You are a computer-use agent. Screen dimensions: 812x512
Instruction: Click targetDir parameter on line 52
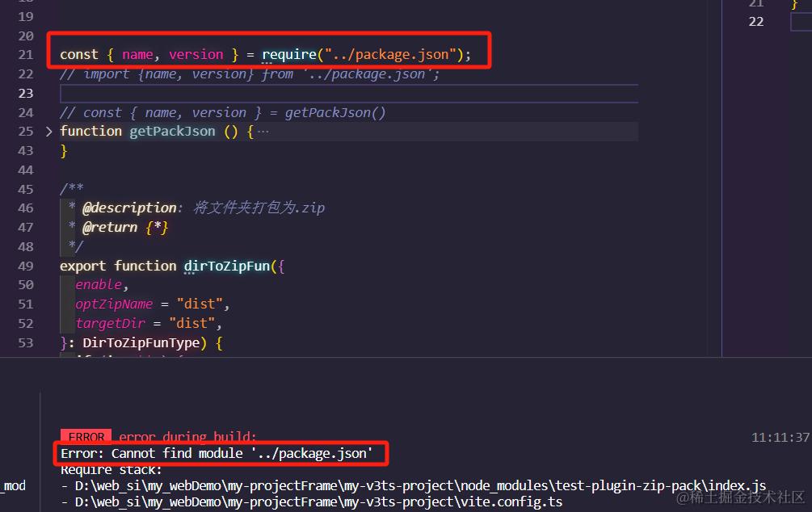tap(111, 324)
